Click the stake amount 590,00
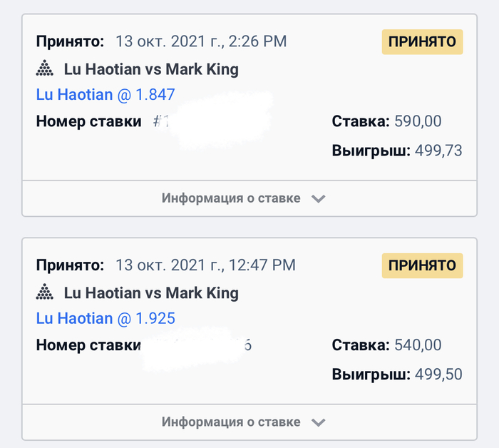Screen dimensions: 499x448 click(x=418, y=122)
